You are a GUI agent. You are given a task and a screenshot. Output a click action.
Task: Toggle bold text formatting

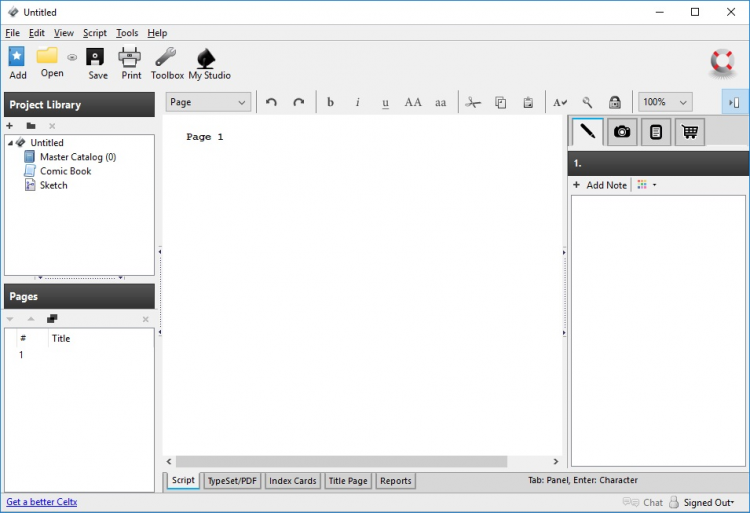(330, 102)
